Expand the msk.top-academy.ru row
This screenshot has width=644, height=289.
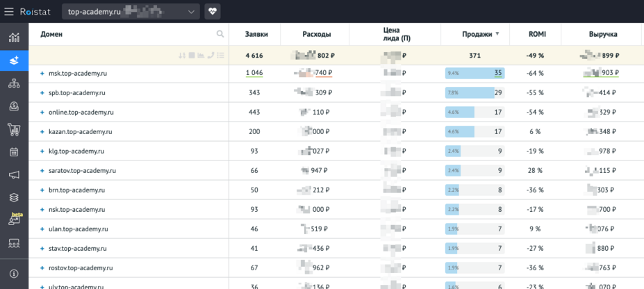point(42,74)
